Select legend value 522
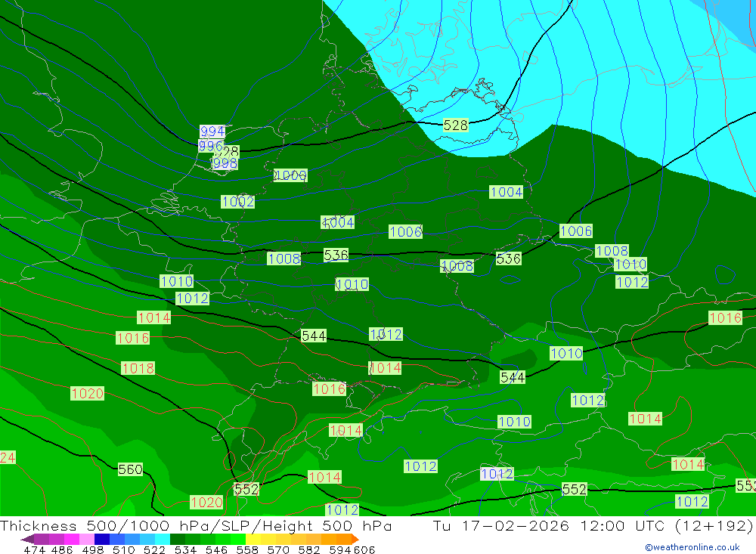This screenshot has width=756, height=554. click(x=154, y=549)
